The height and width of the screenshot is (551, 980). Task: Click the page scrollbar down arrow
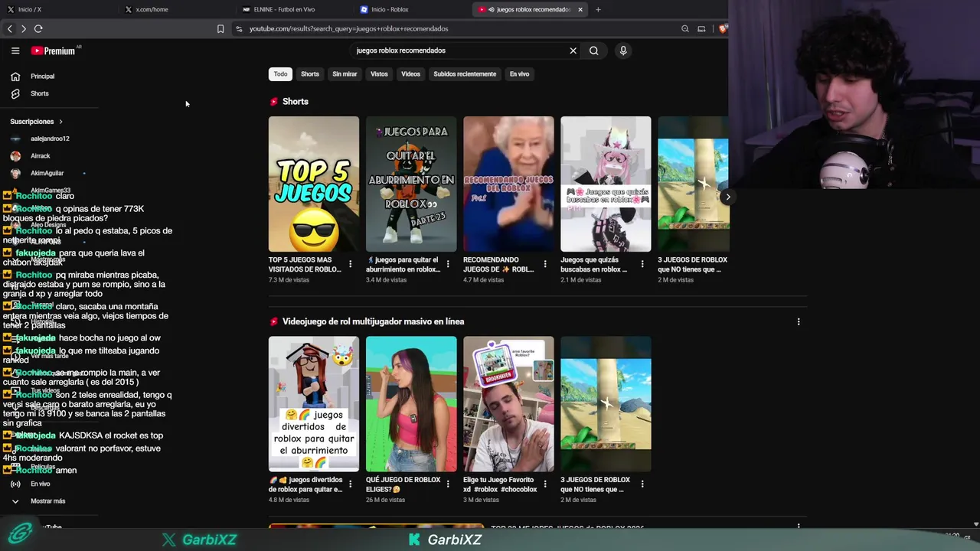pyautogui.click(x=975, y=524)
